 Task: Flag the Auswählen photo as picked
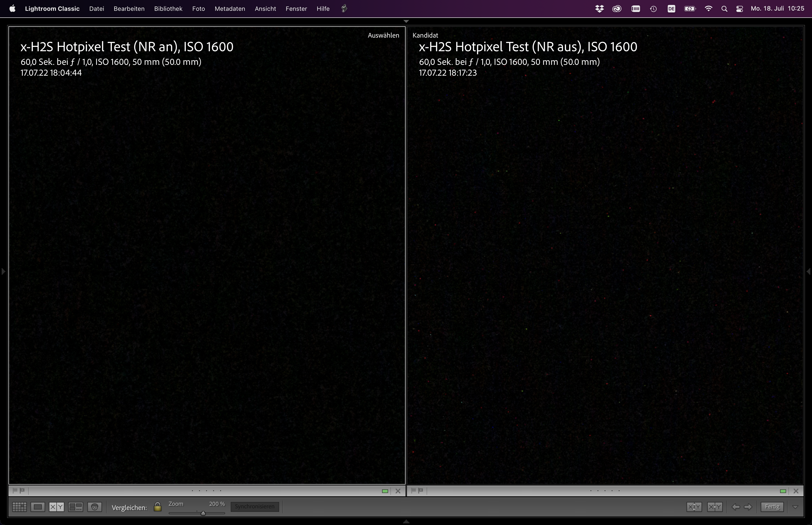(x=15, y=490)
